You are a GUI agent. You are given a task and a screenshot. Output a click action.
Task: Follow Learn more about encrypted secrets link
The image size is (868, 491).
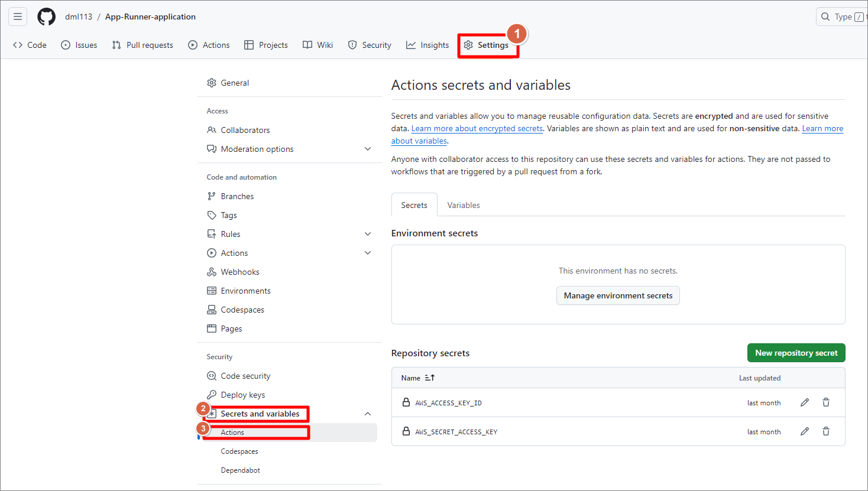(x=477, y=128)
